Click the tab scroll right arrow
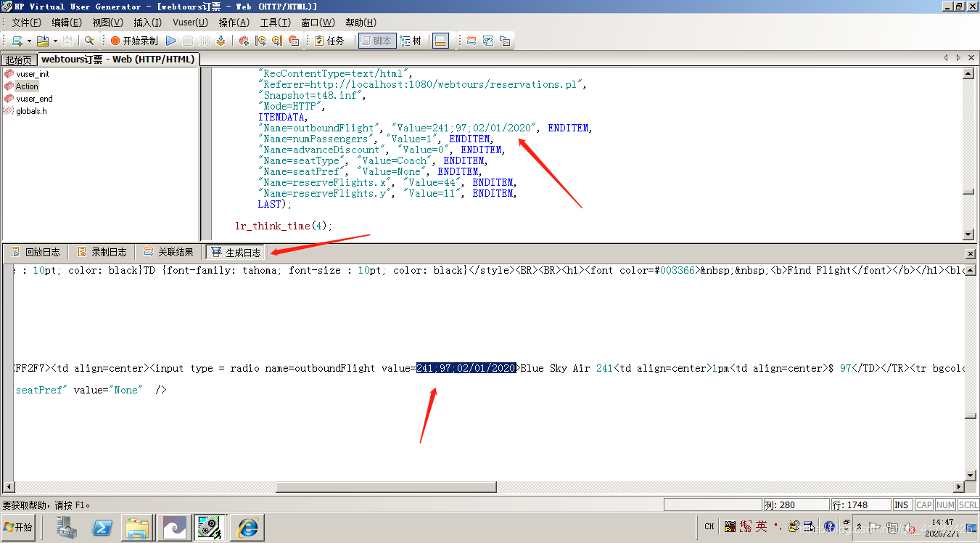This screenshot has width=980, height=543. pos(958,57)
